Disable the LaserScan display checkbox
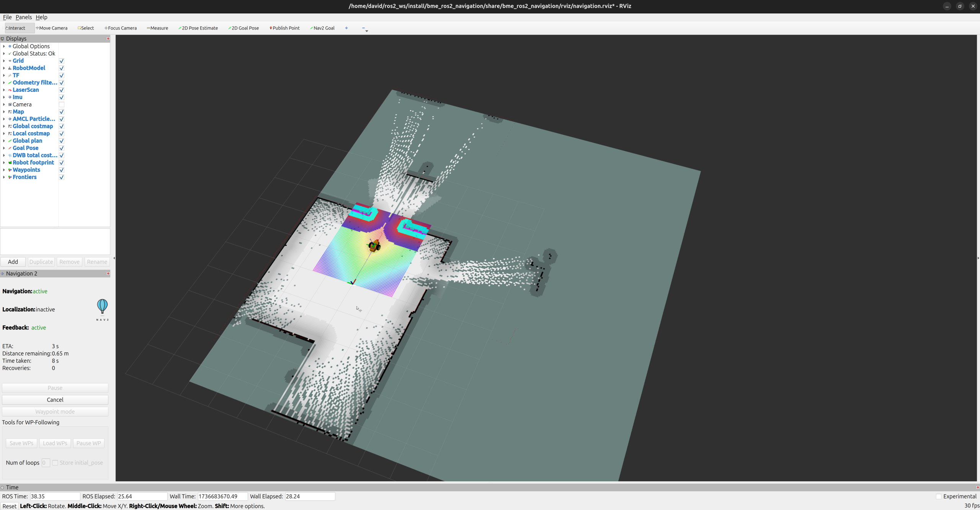 [x=62, y=90]
